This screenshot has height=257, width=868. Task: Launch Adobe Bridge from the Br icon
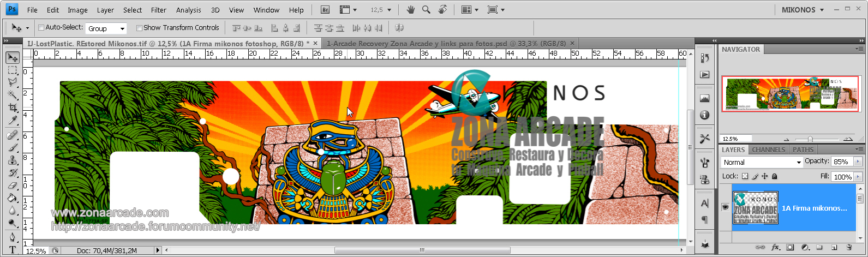(x=325, y=10)
